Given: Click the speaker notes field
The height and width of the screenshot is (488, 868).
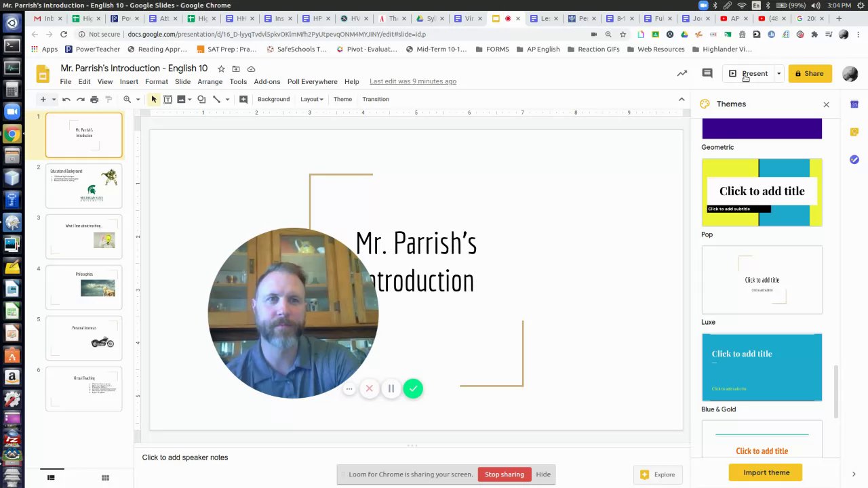Looking at the screenshot, I should (x=412, y=457).
